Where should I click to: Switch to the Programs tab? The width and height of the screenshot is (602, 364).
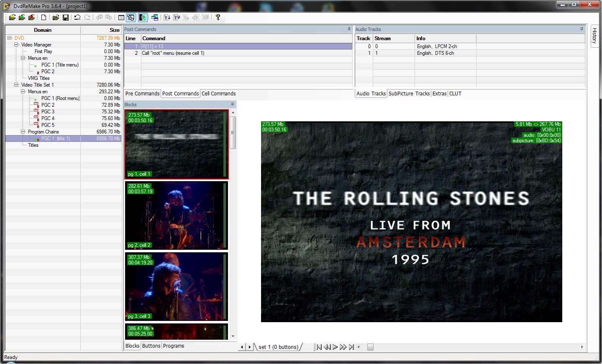coord(174,346)
